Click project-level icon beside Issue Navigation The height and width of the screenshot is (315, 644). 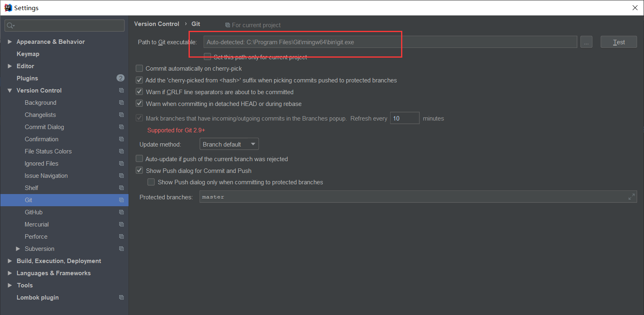pos(121,176)
